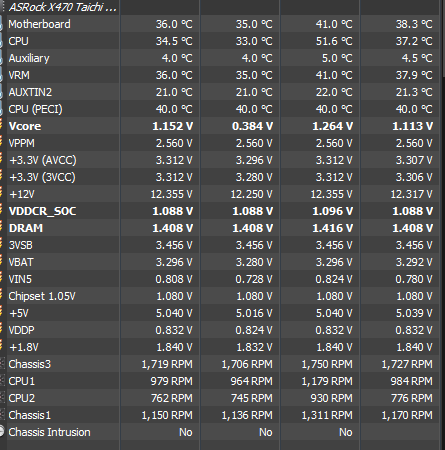445x450 pixels.
Task: Select the +3.3V (3VCC) label
Action: pos(42,177)
